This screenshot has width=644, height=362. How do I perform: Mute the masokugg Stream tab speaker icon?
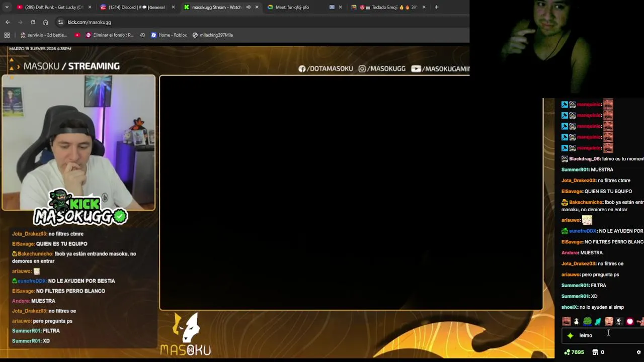(x=248, y=7)
